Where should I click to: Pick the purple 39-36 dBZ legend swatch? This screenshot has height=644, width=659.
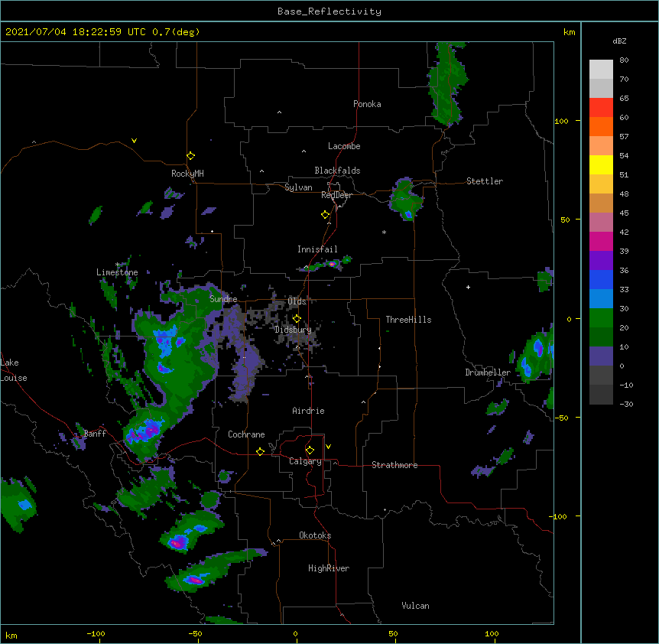[x=601, y=260]
